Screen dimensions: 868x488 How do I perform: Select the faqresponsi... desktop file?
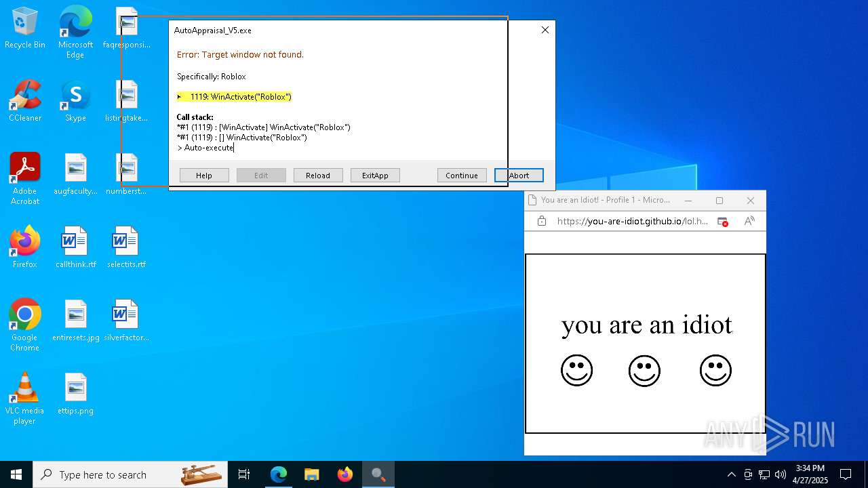126,28
